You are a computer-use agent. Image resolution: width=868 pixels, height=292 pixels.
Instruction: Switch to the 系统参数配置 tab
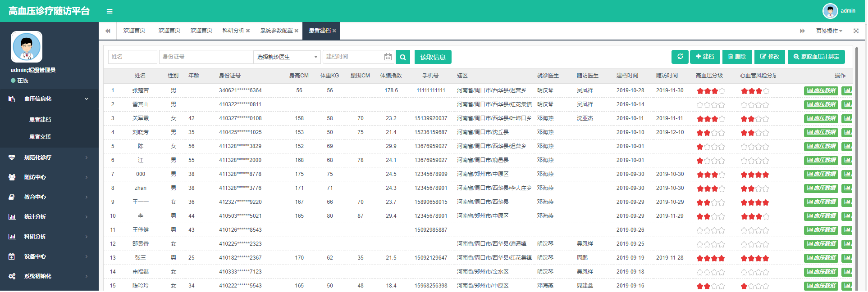[x=276, y=31]
